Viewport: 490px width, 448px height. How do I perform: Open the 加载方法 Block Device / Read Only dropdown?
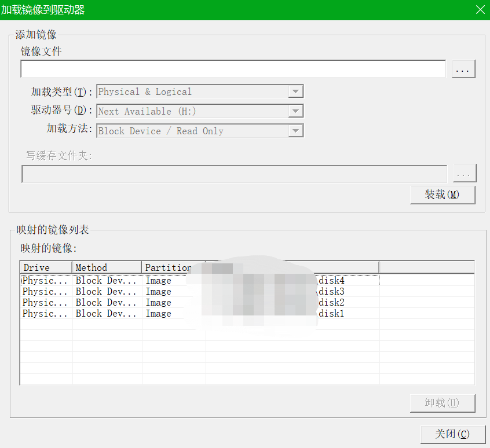(x=200, y=131)
